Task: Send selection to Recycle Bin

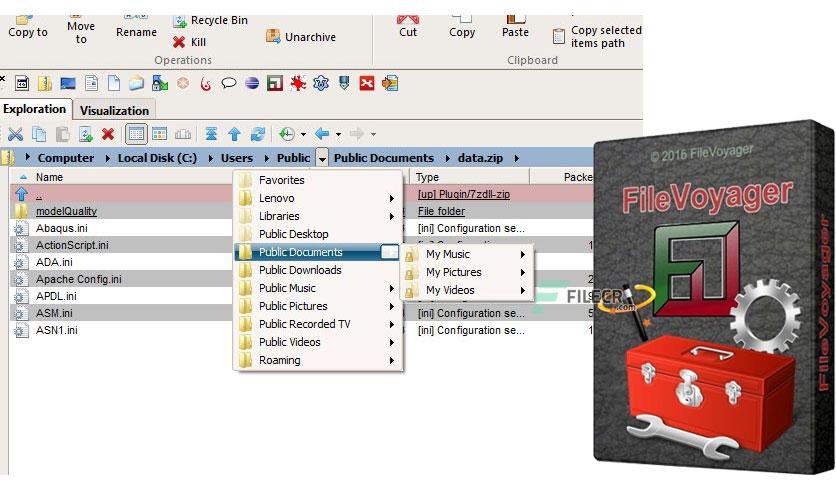Action: click(x=211, y=20)
